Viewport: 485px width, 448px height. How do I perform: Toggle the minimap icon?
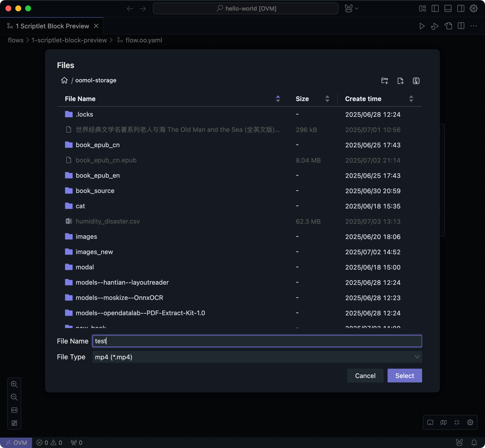point(443,423)
